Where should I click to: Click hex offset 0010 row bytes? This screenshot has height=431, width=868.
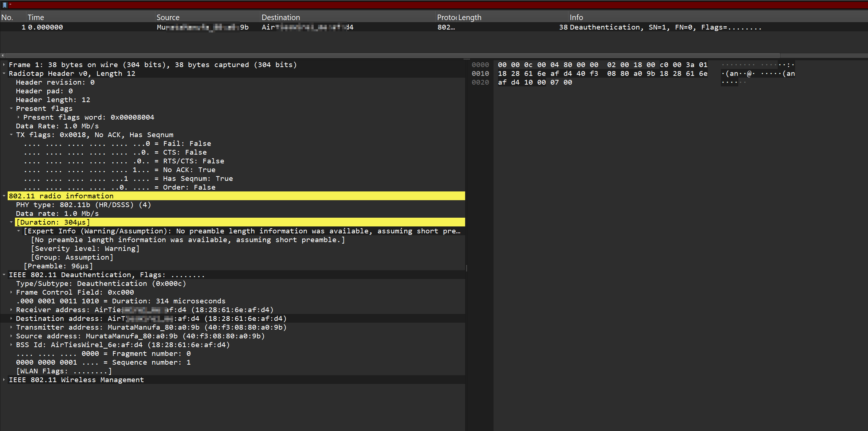(x=602, y=74)
